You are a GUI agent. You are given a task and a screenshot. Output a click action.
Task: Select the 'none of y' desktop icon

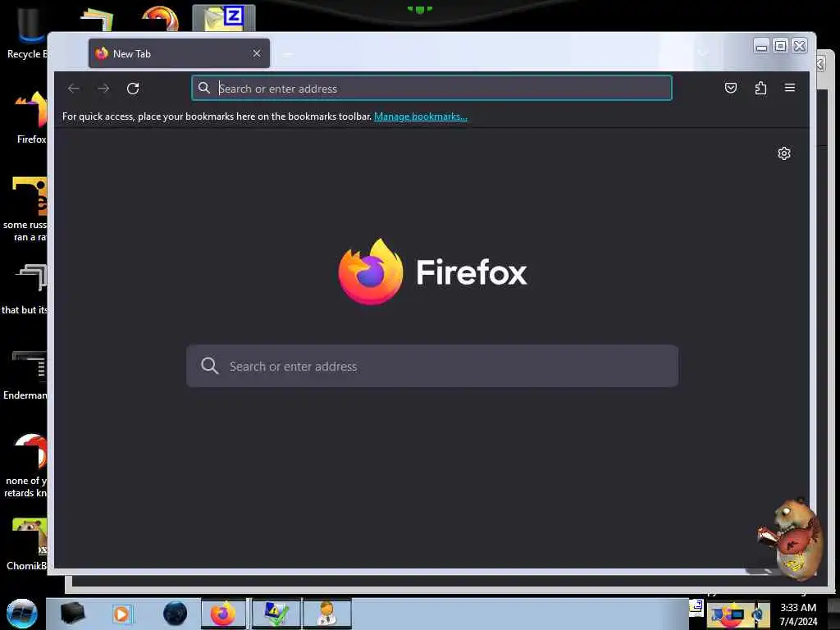click(x=25, y=466)
